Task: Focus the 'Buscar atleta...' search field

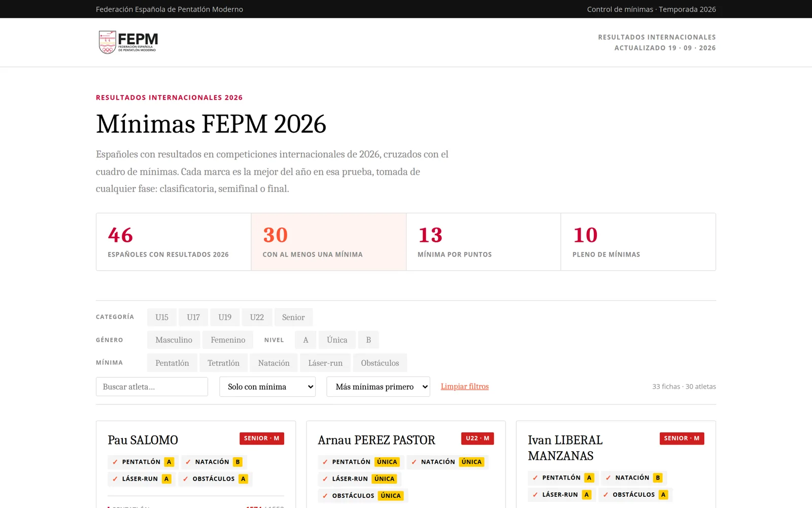Action: (x=152, y=387)
